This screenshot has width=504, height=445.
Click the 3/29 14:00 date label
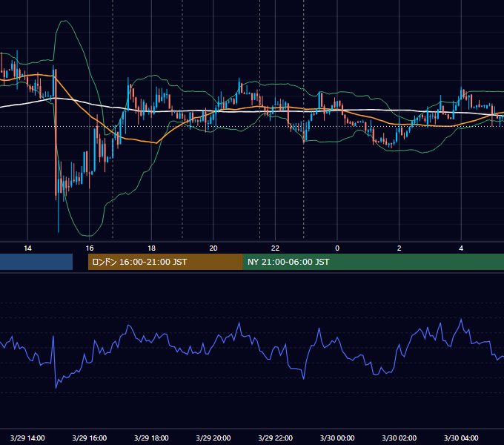tap(27, 438)
